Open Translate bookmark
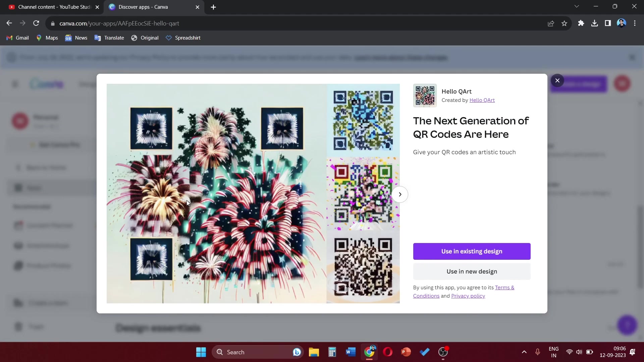Viewport: 644px width, 362px height. [109, 38]
